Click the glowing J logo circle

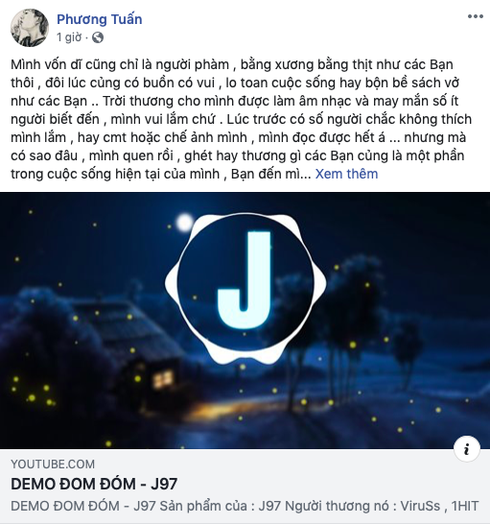click(245, 282)
